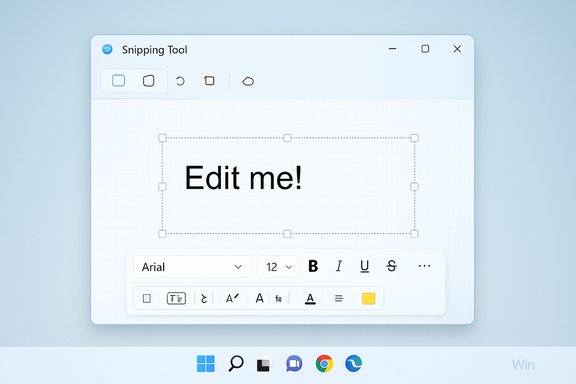Click the top-center handle of text box
576x384 pixels.
pyautogui.click(x=287, y=138)
